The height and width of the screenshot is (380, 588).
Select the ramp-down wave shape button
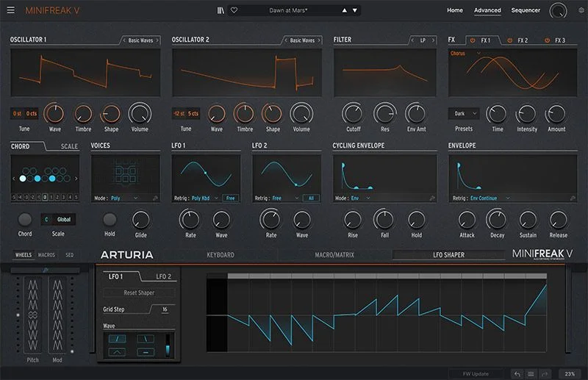point(146,339)
